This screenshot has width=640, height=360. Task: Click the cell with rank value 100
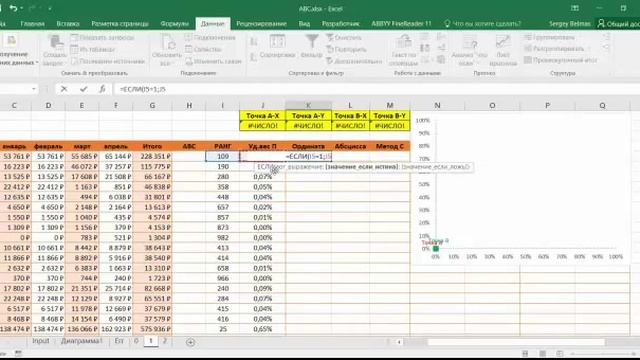[x=223, y=156]
